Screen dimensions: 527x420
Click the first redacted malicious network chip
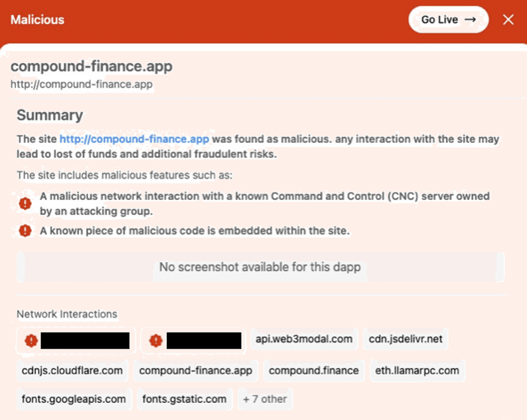76,341
